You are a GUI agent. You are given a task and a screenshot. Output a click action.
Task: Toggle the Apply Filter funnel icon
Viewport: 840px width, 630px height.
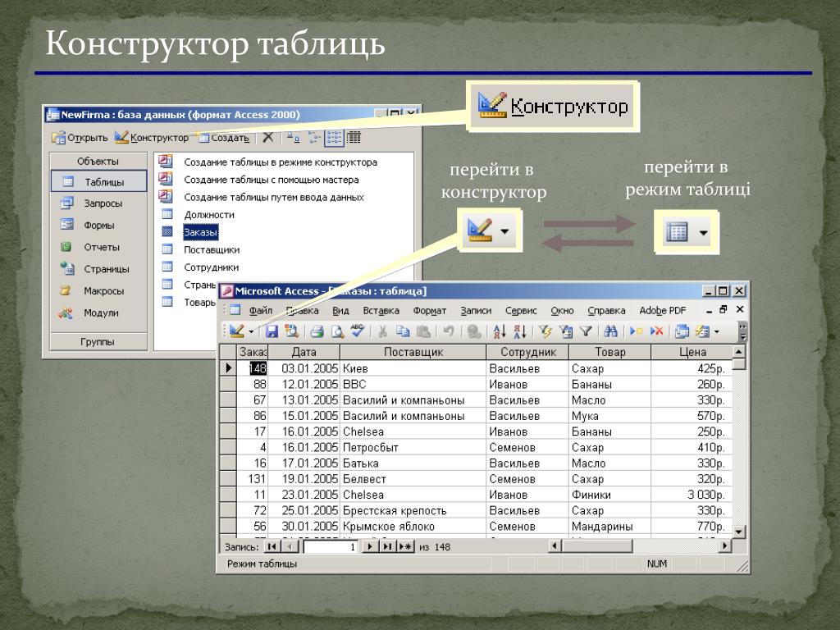[586, 331]
